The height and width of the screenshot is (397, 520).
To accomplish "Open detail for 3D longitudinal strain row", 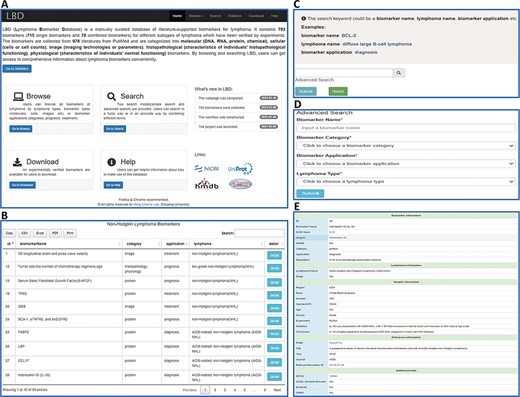I will 274,255.
